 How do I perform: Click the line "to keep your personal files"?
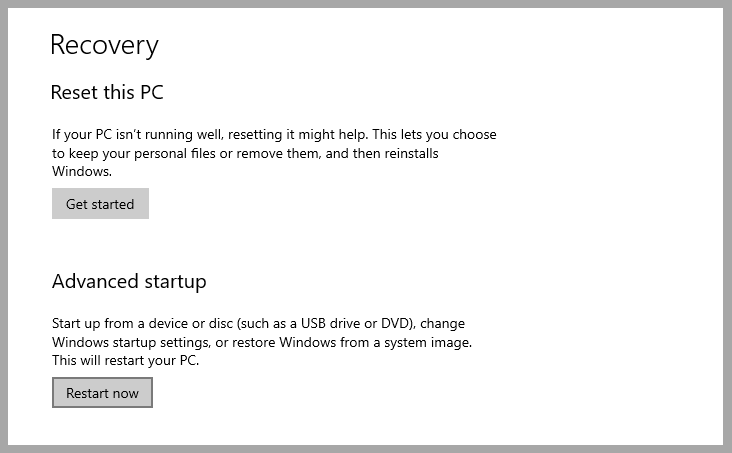245,153
